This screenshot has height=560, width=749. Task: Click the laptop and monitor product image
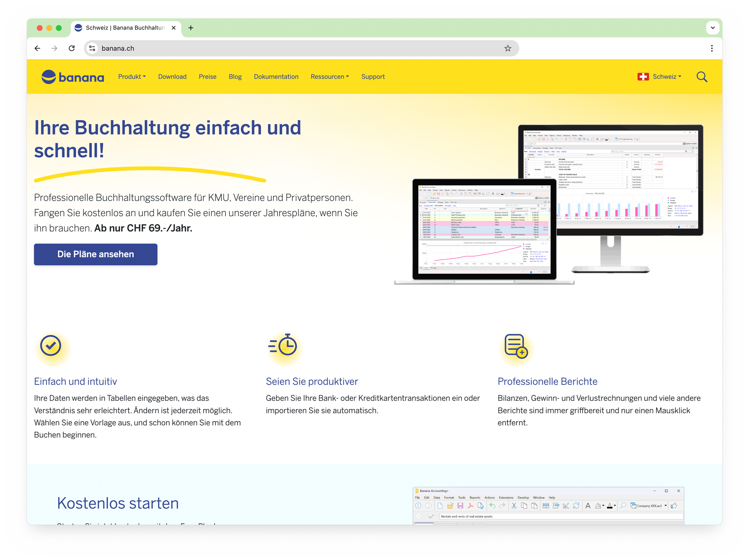548,204
